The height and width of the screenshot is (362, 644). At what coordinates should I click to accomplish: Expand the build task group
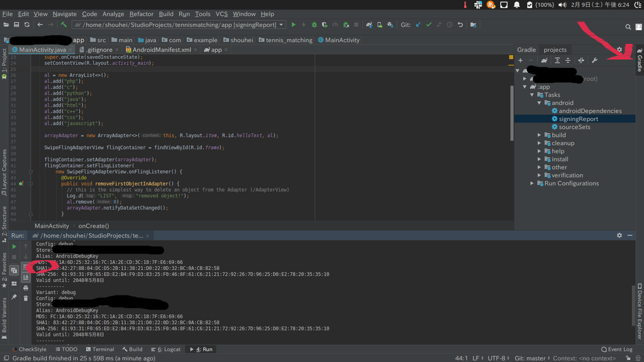pos(540,135)
